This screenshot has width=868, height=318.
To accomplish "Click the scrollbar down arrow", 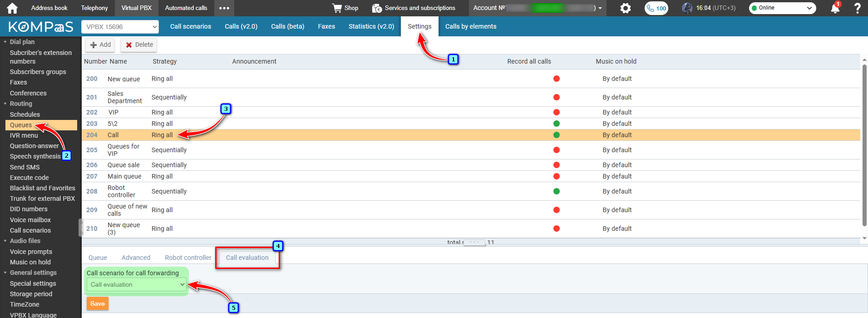I will 864,238.
